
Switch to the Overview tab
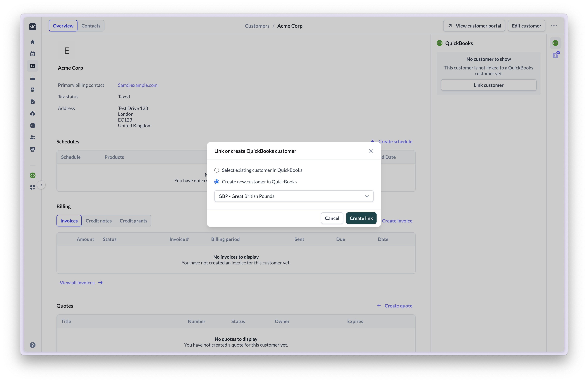pyautogui.click(x=63, y=26)
